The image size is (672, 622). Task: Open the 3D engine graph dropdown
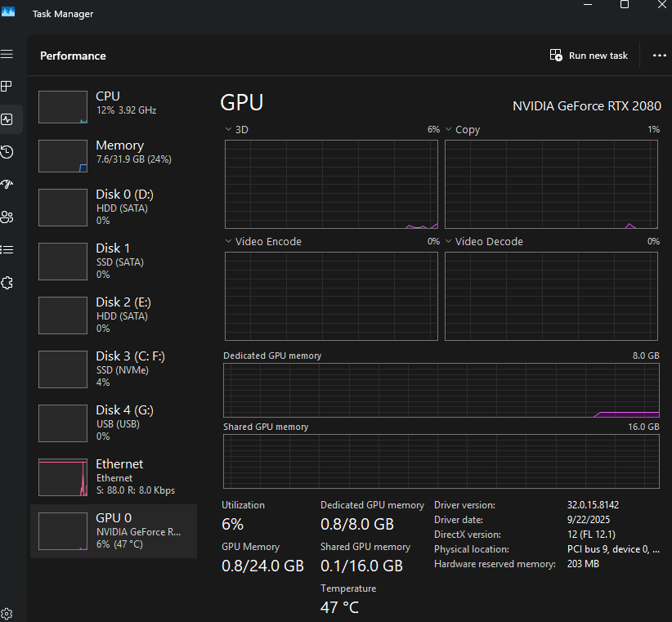pyautogui.click(x=228, y=129)
